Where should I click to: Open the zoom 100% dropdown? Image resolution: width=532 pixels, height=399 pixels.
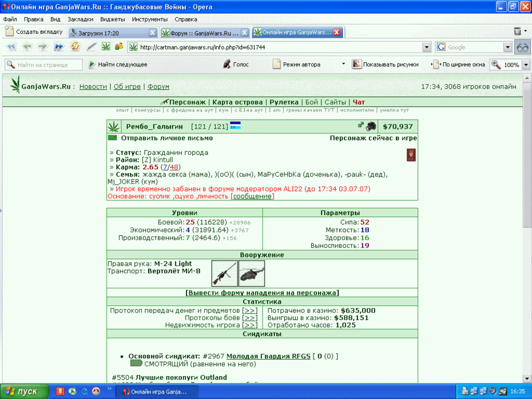tap(526, 65)
